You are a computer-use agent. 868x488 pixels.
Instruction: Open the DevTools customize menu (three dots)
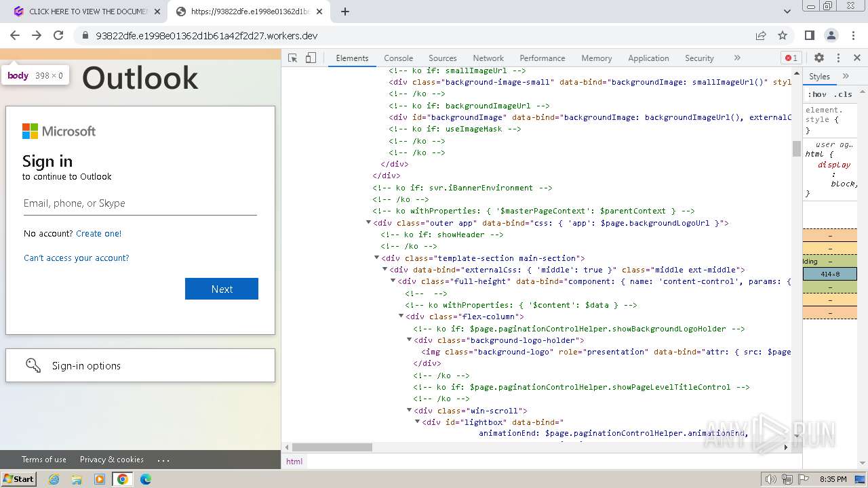click(x=838, y=58)
